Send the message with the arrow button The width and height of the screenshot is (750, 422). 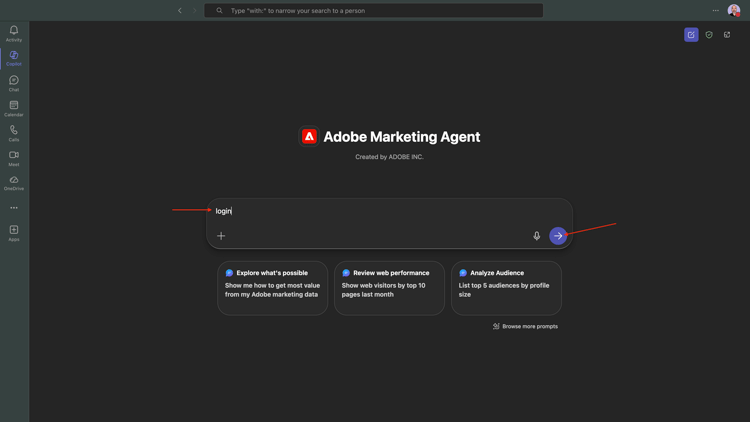(558, 236)
